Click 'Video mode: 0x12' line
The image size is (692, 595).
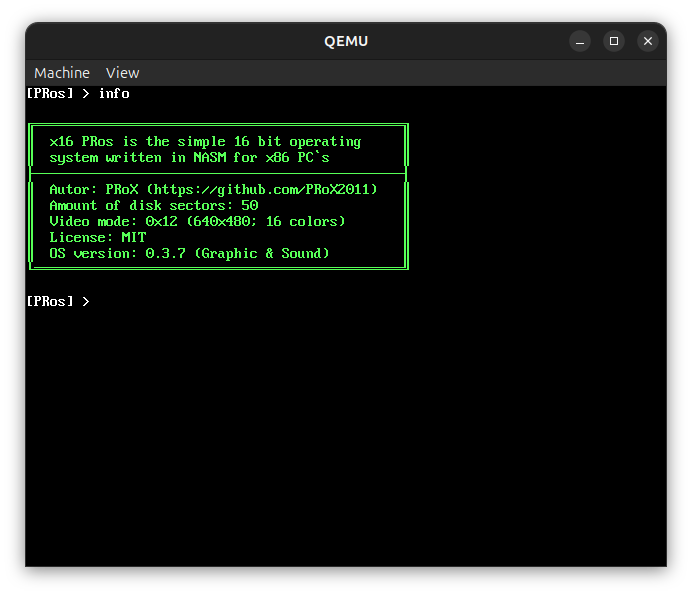[197, 222]
